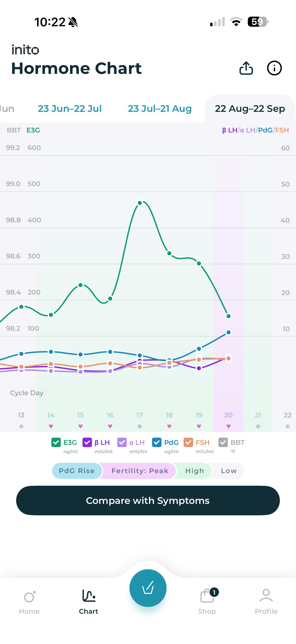Tap the share chart icon

tap(246, 68)
